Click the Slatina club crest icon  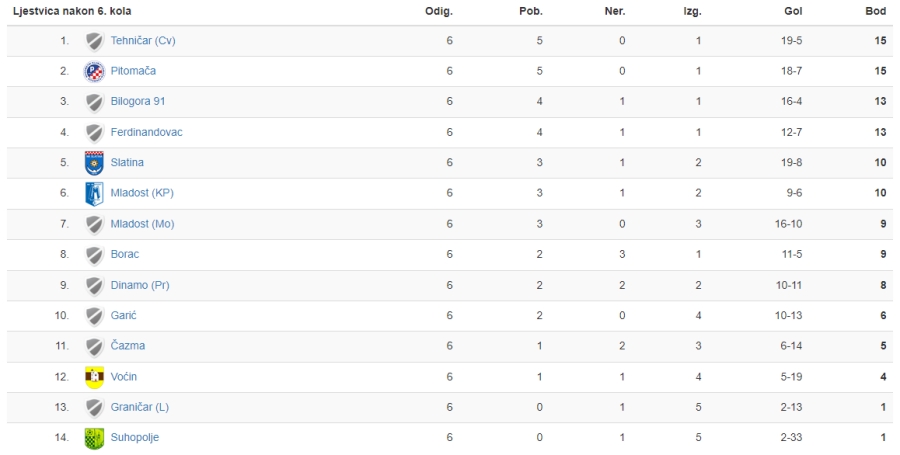pos(94,163)
